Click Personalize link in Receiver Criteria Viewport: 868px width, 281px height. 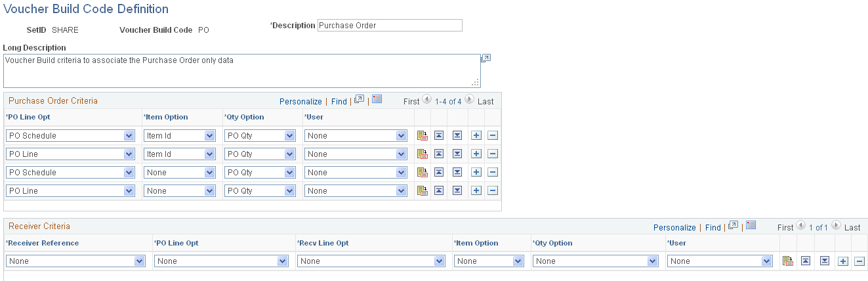point(674,228)
